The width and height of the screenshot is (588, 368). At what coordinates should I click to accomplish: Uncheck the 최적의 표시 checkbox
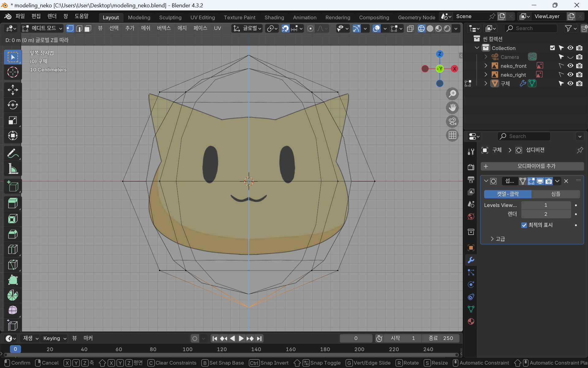pyautogui.click(x=524, y=225)
